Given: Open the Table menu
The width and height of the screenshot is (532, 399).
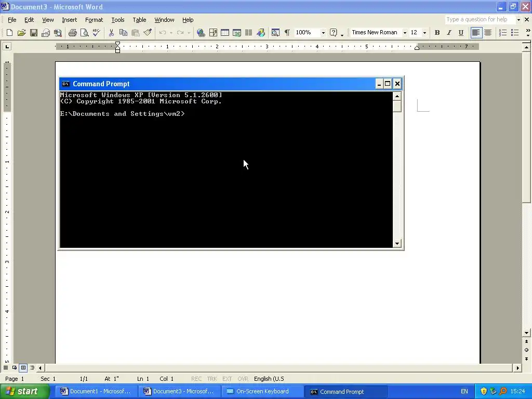Looking at the screenshot, I should (x=139, y=20).
